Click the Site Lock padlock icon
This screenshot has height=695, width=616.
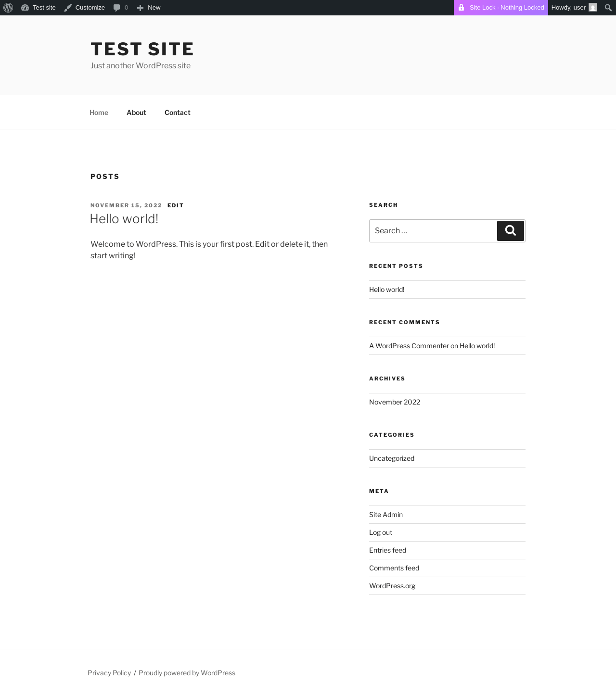click(462, 8)
